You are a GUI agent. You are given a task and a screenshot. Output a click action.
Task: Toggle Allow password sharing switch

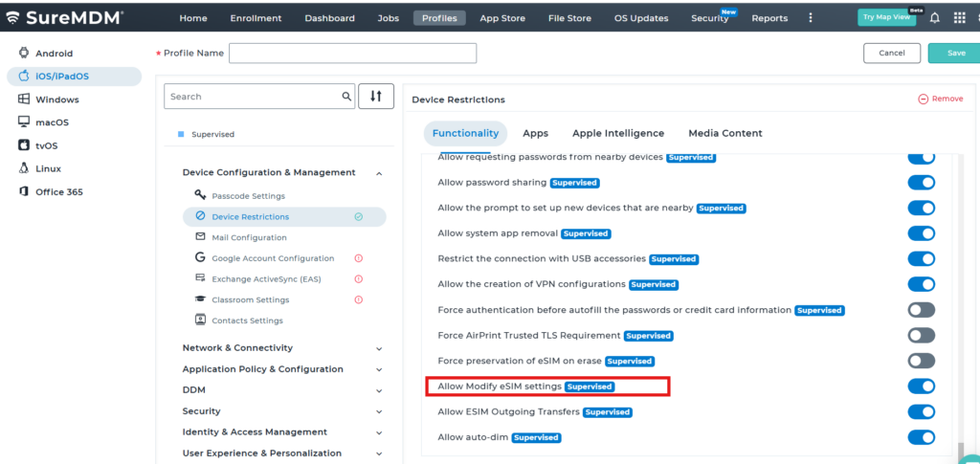pos(922,183)
